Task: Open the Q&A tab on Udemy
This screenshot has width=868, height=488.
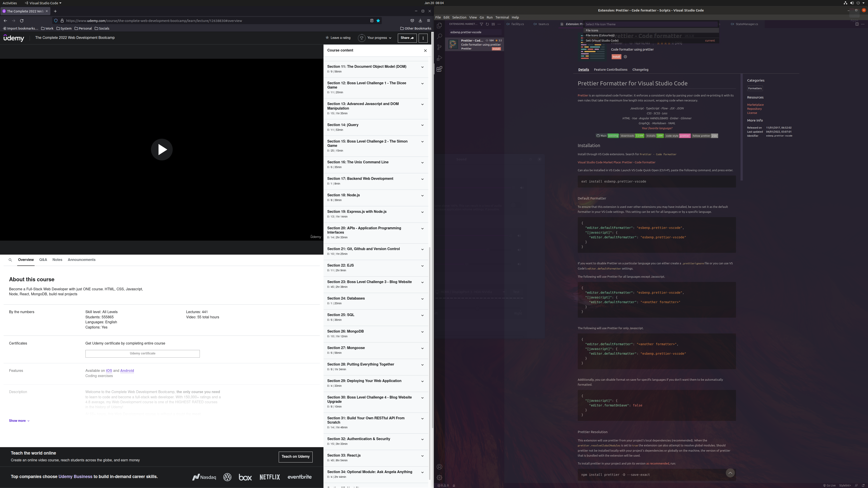Action: pos(43,260)
